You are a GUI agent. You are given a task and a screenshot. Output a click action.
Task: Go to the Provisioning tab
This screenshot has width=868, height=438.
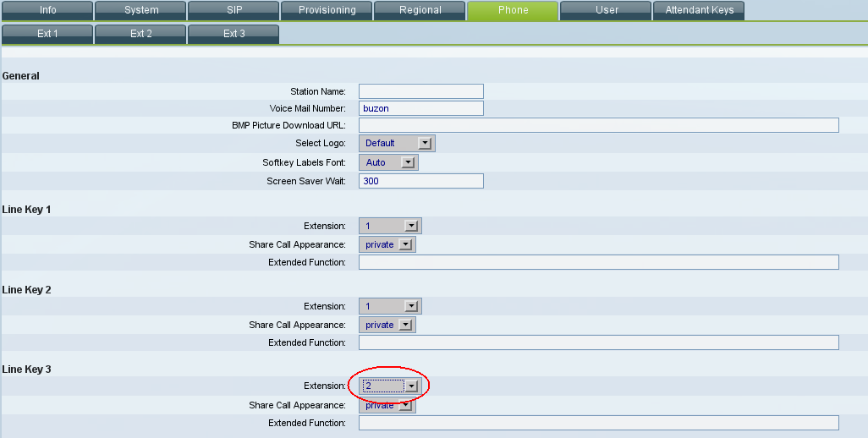point(327,11)
